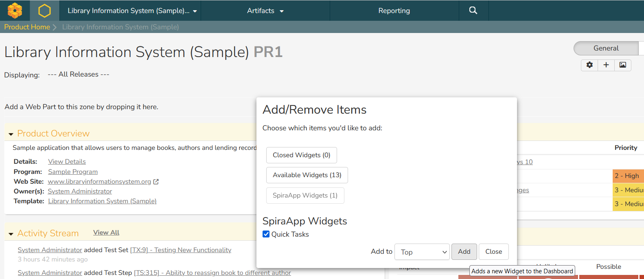Click the Possible column label
Screen dimensions: 644x279
(x=609, y=267)
